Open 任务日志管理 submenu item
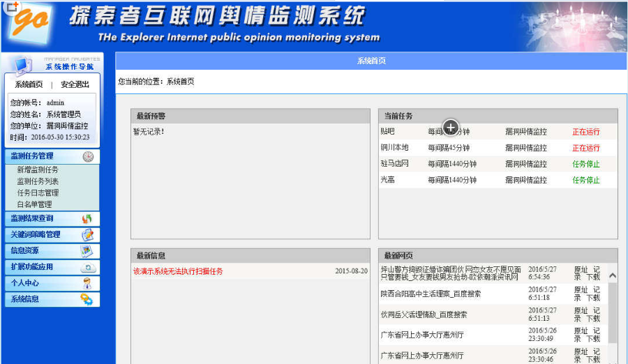This screenshot has height=364, width=628. click(x=38, y=193)
